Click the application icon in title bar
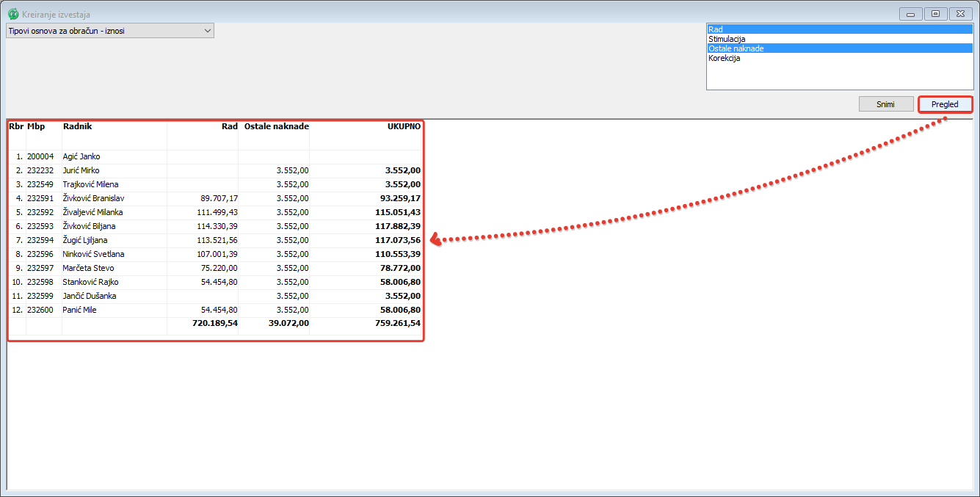Viewport: 980px width, 497px height. tap(13, 14)
